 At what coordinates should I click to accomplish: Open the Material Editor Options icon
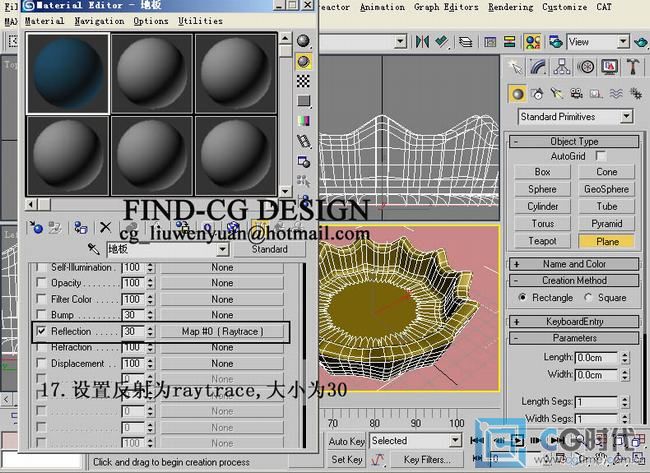[x=303, y=162]
